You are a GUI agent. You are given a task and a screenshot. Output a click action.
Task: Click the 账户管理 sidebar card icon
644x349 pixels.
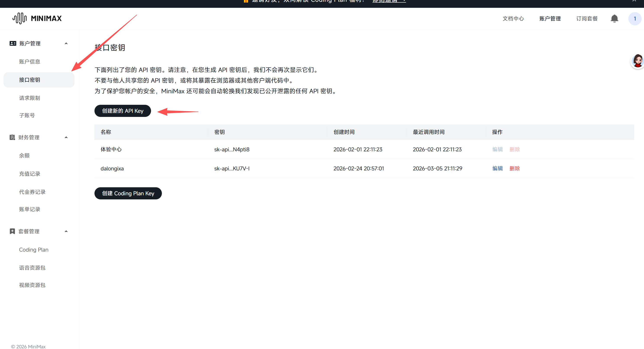click(x=13, y=44)
